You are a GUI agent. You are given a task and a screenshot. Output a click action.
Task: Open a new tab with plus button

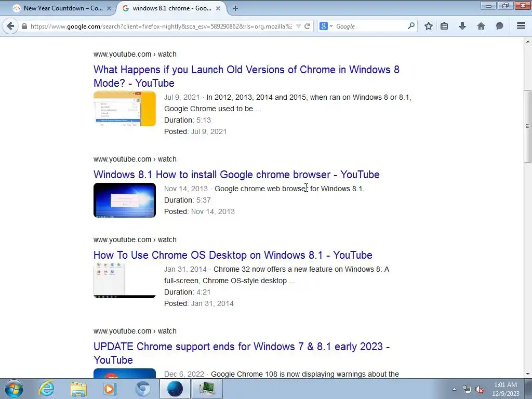point(235,8)
